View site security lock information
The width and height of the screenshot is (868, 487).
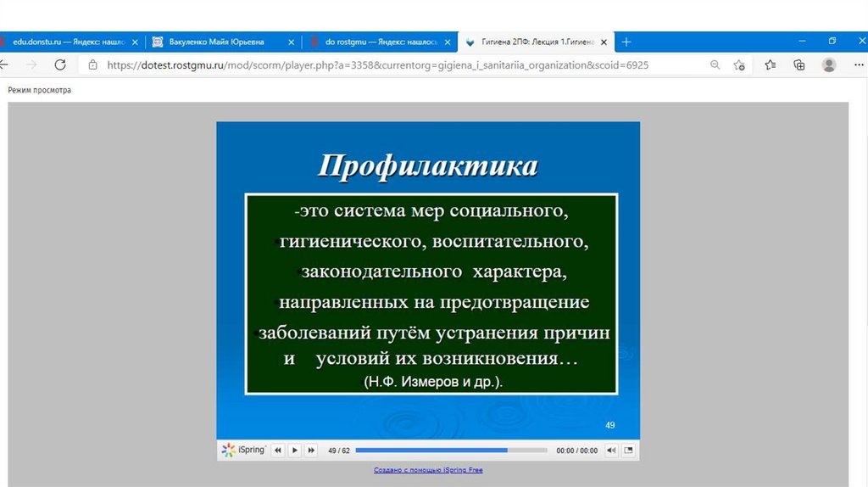(x=93, y=64)
